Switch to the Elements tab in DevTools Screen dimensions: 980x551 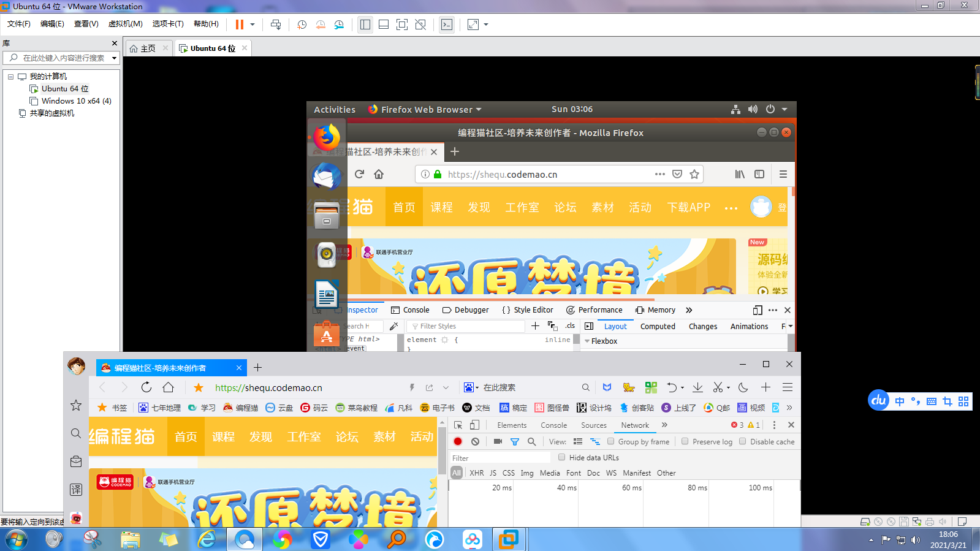pos(512,425)
